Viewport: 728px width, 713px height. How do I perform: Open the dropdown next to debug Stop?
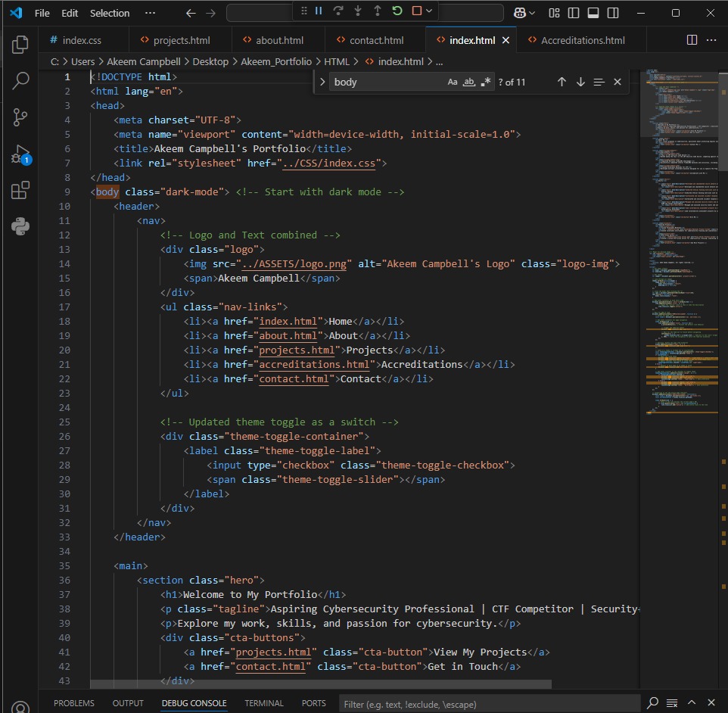point(429,11)
